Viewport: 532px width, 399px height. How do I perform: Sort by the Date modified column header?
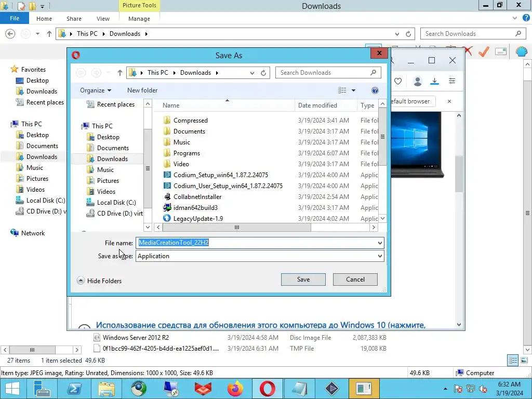(326, 105)
